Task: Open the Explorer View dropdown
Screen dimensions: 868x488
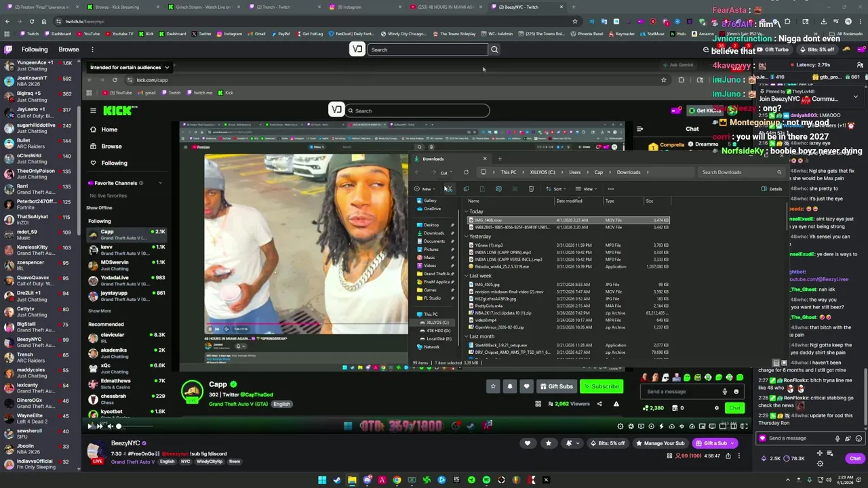Action: click(587, 189)
